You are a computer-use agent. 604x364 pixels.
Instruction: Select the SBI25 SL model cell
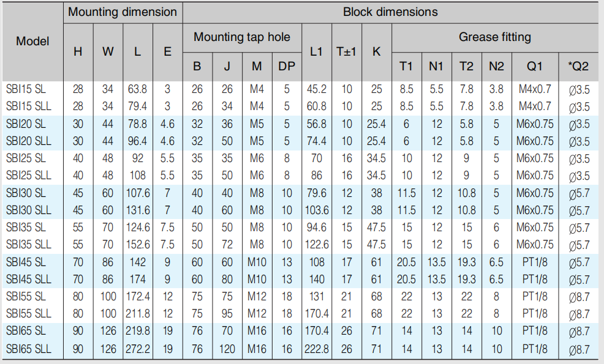[26, 158]
